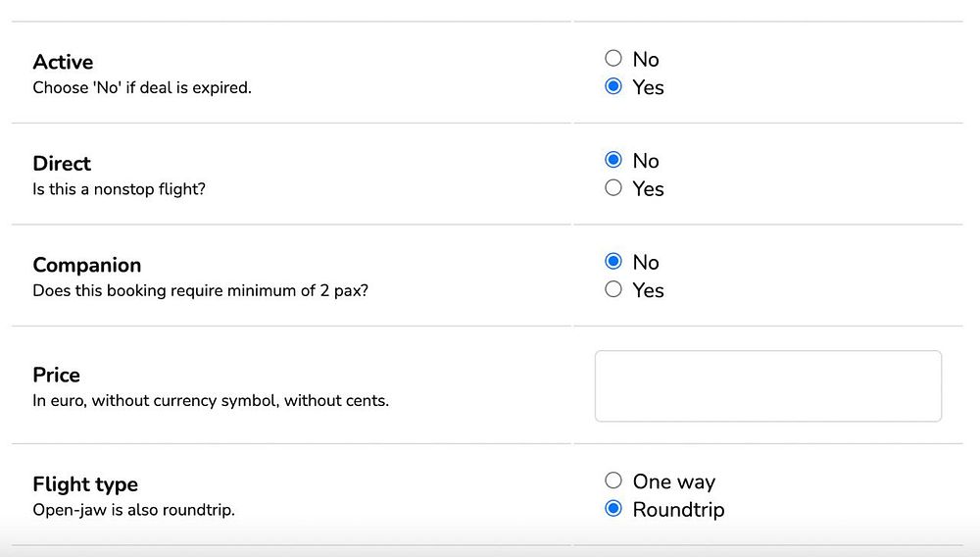Click the 'Price' field heading
The image size is (980, 557).
[x=57, y=375]
